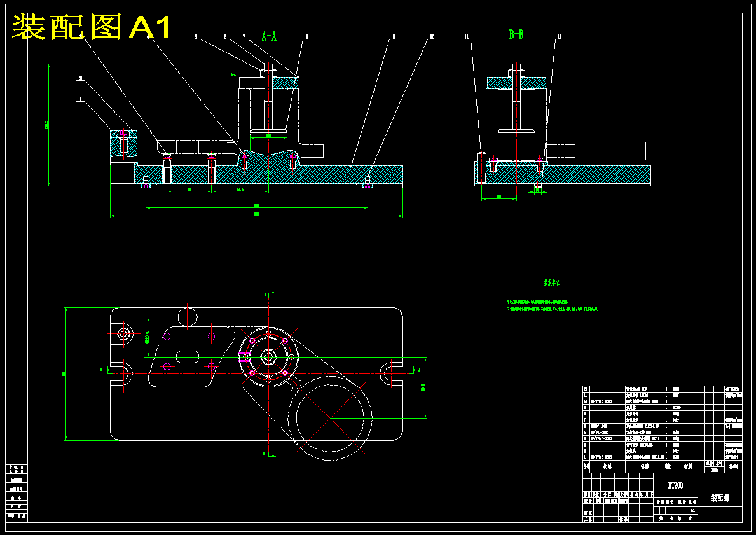Click the "代号" parts list column header
This screenshot has height=535, width=756.
point(607,466)
